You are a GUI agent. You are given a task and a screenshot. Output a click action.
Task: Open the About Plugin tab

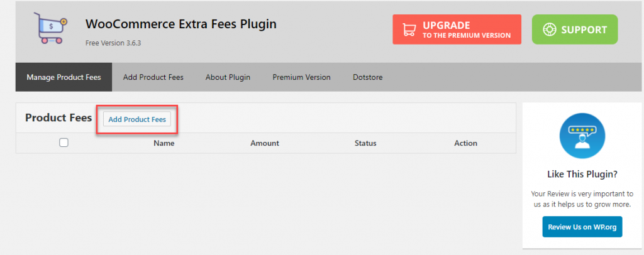pos(228,77)
